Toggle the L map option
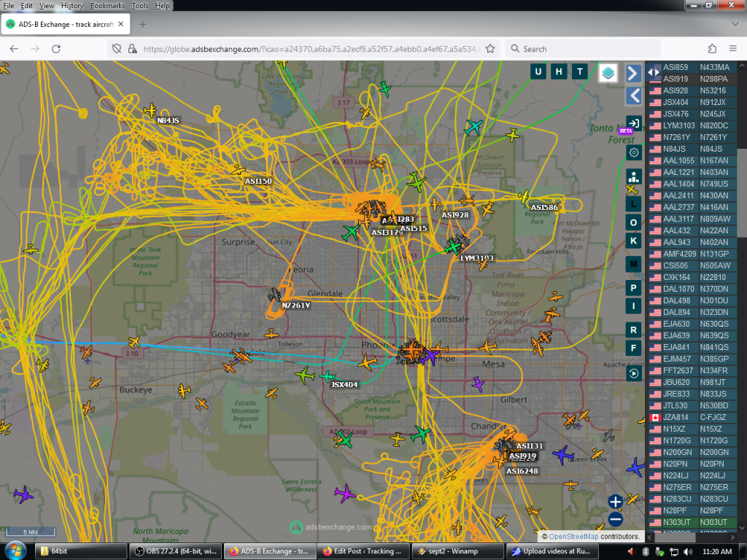 click(634, 204)
